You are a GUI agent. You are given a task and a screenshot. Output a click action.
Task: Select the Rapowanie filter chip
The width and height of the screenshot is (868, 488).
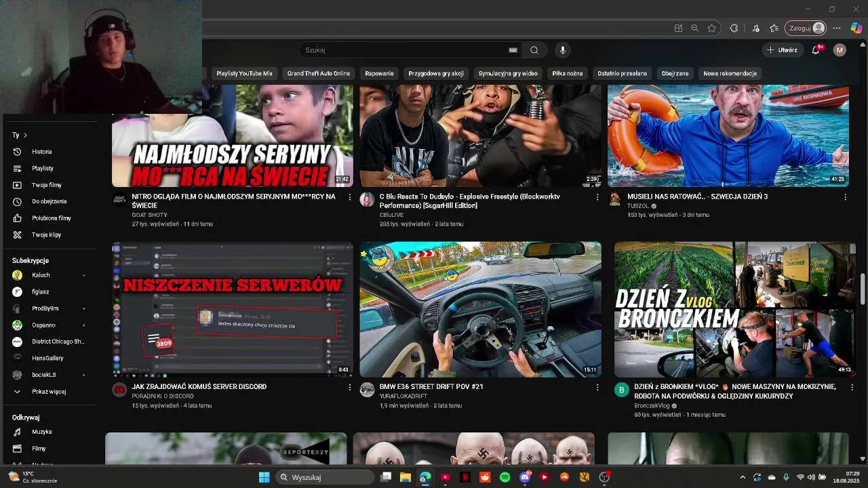click(x=379, y=73)
